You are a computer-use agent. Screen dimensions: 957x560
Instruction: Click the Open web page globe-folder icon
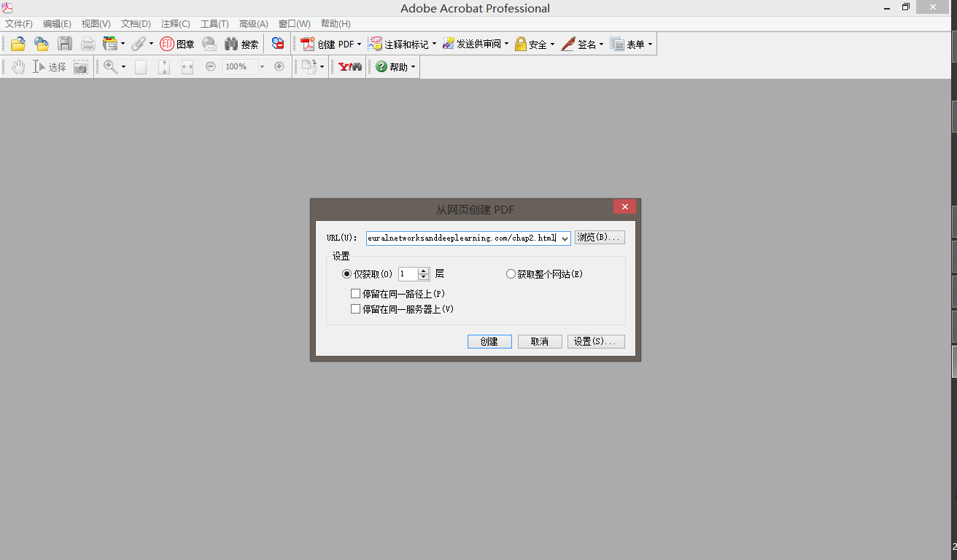[x=42, y=44]
